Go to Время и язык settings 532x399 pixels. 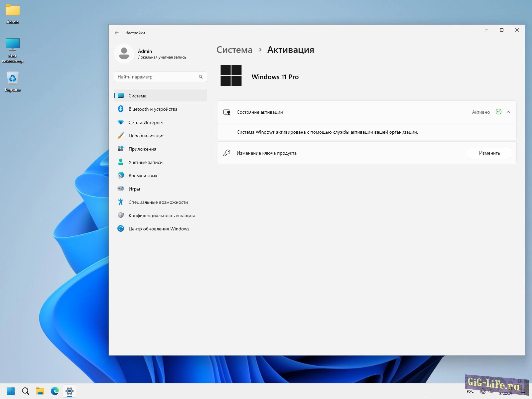(143, 176)
